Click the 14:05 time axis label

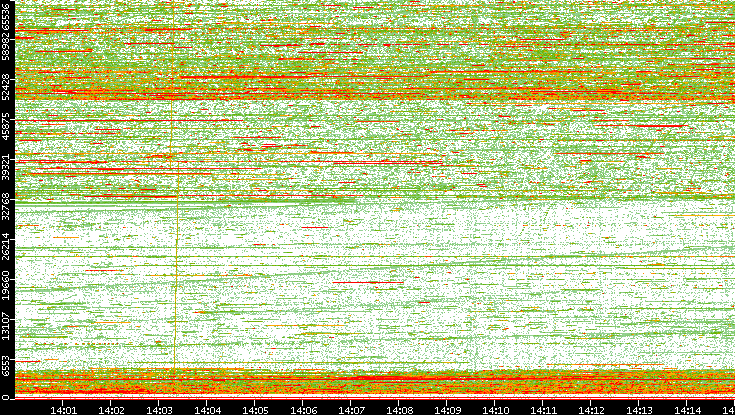pos(255,409)
